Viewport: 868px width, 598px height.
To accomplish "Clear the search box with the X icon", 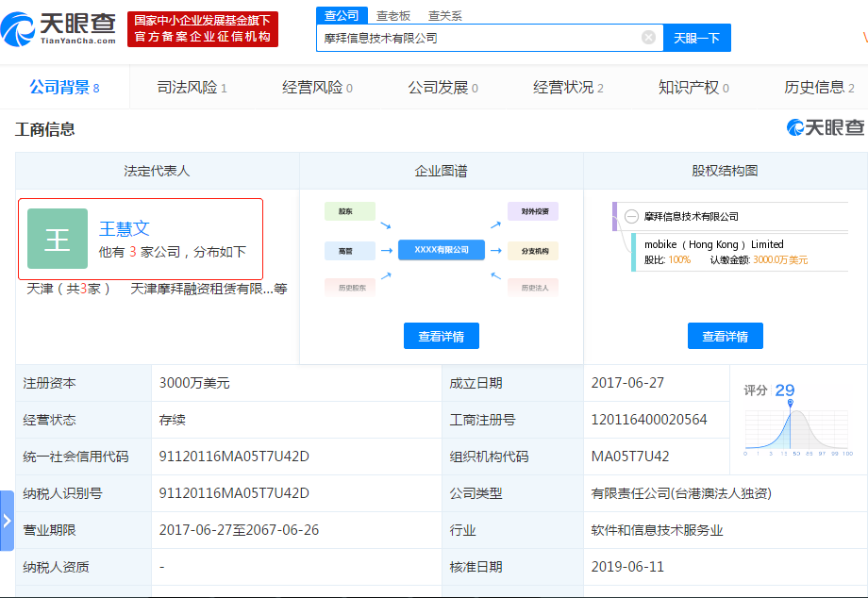I will tap(648, 38).
